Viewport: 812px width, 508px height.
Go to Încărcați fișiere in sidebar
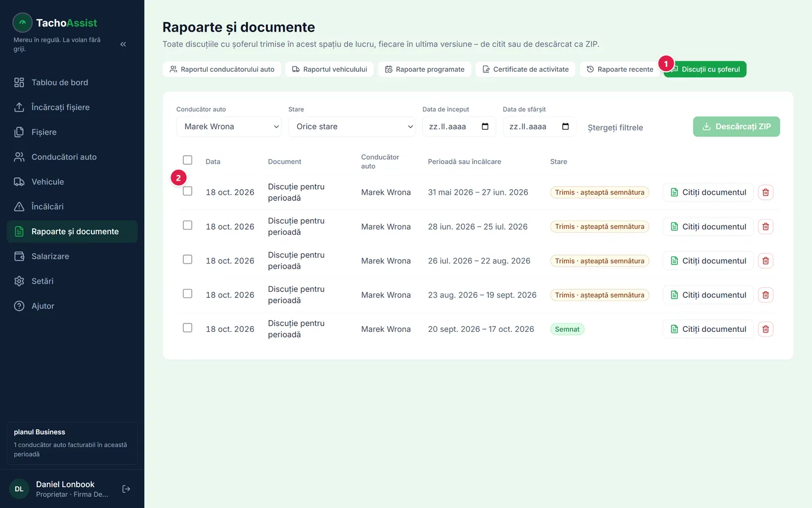pos(72,107)
